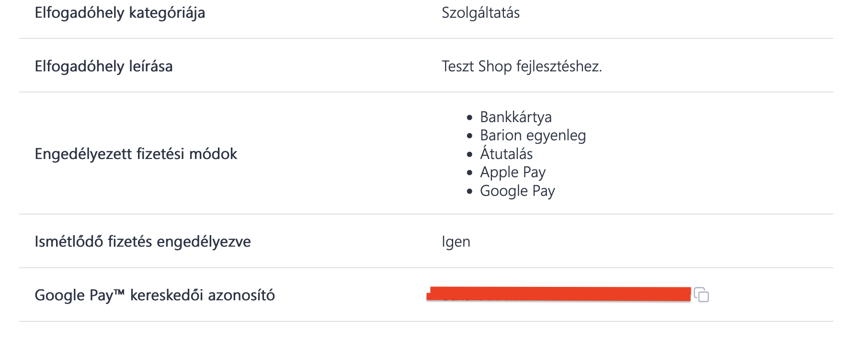Click the 'Google Pay' list item

(x=518, y=191)
